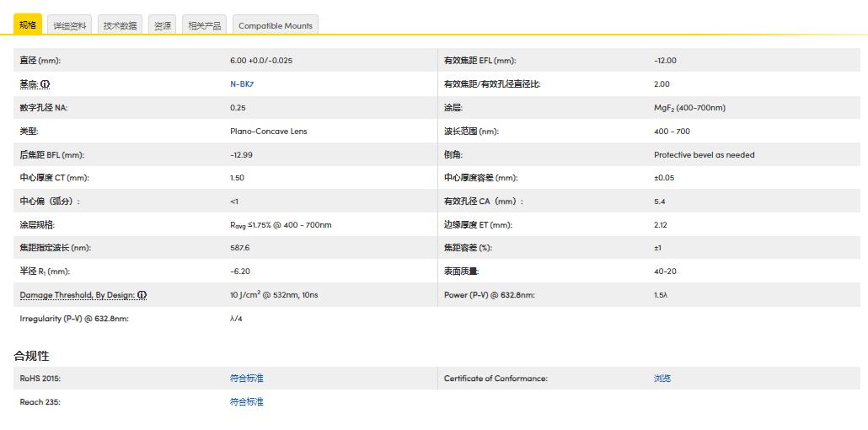
Task: Click the 合规性 section heading
Action: click(x=31, y=356)
